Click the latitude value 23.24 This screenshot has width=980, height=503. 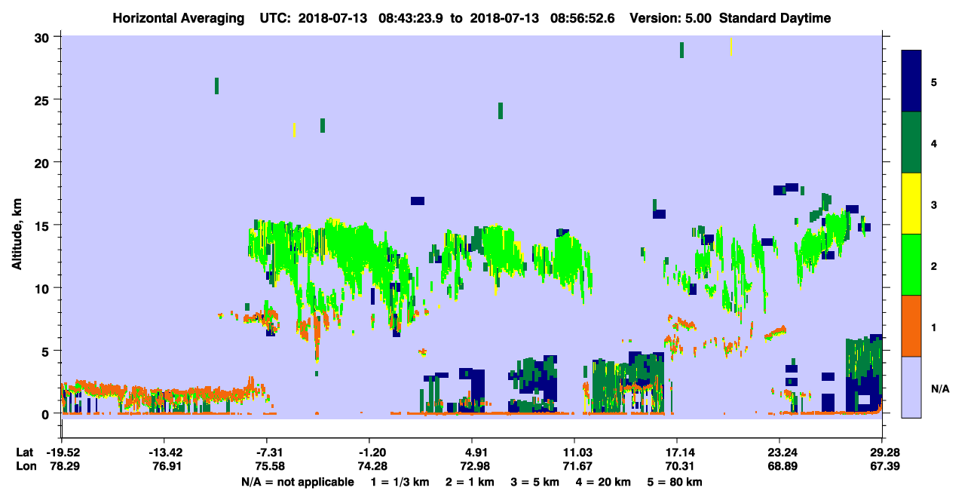point(779,452)
